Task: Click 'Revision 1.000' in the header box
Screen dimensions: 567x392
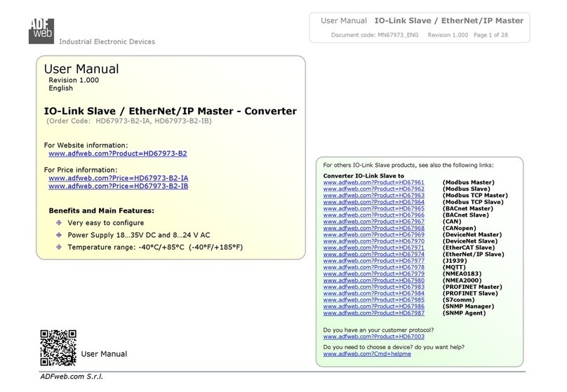Action: click(448, 35)
